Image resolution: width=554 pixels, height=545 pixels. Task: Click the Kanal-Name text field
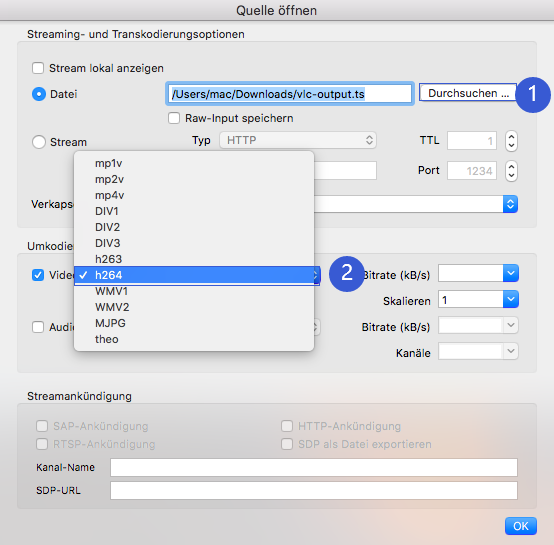coord(314,467)
